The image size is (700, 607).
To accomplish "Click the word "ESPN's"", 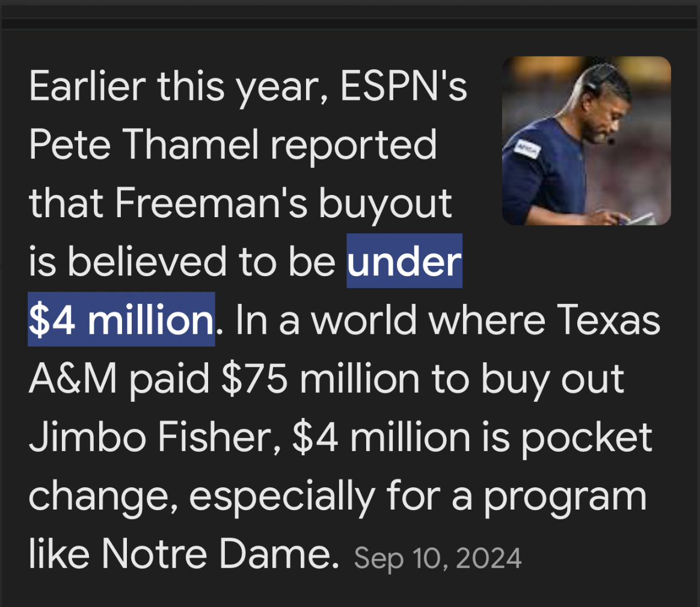I will [x=404, y=87].
